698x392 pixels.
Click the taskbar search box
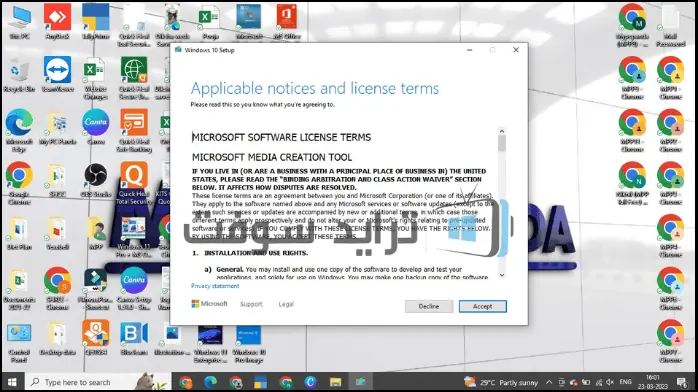pos(98,382)
